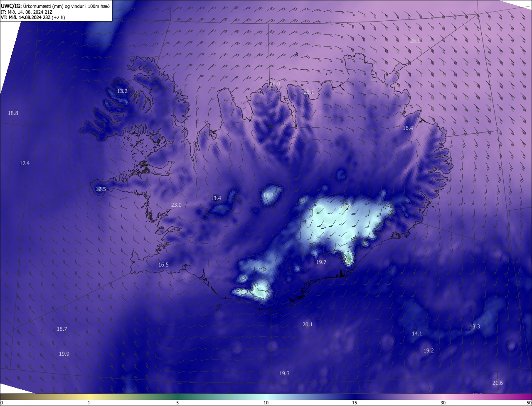Click the 19.7 value label
This screenshot has width=532, height=406.
pos(321,262)
